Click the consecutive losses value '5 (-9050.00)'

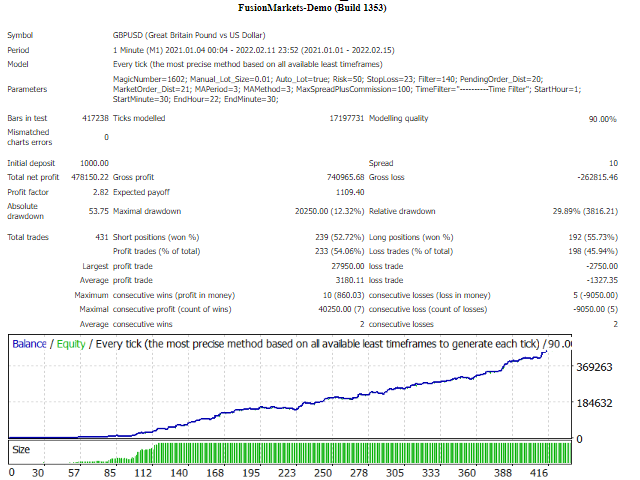coord(595,295)
